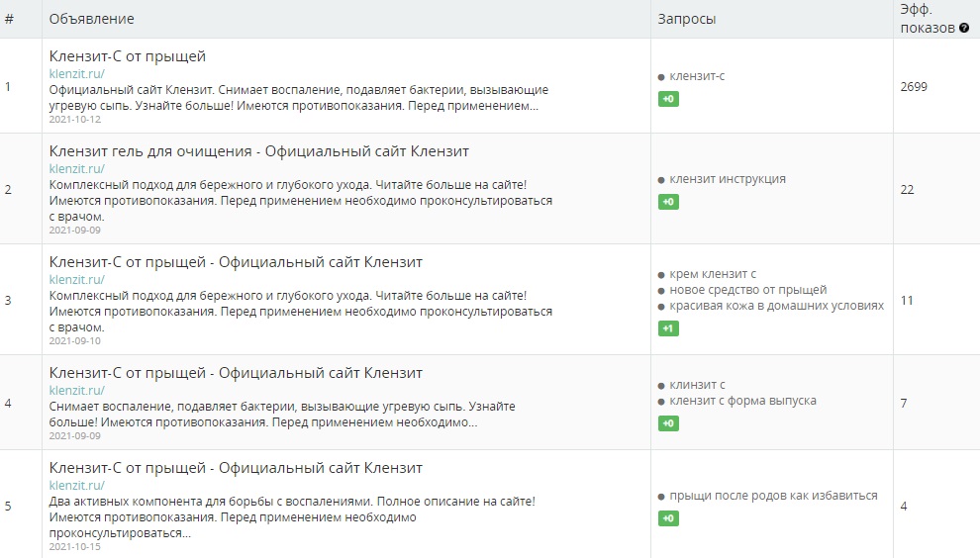980x558 pixels.
Task: Click the +0 badge under клензит-с query
Action: pyautogui.click(x=668, y=99)
